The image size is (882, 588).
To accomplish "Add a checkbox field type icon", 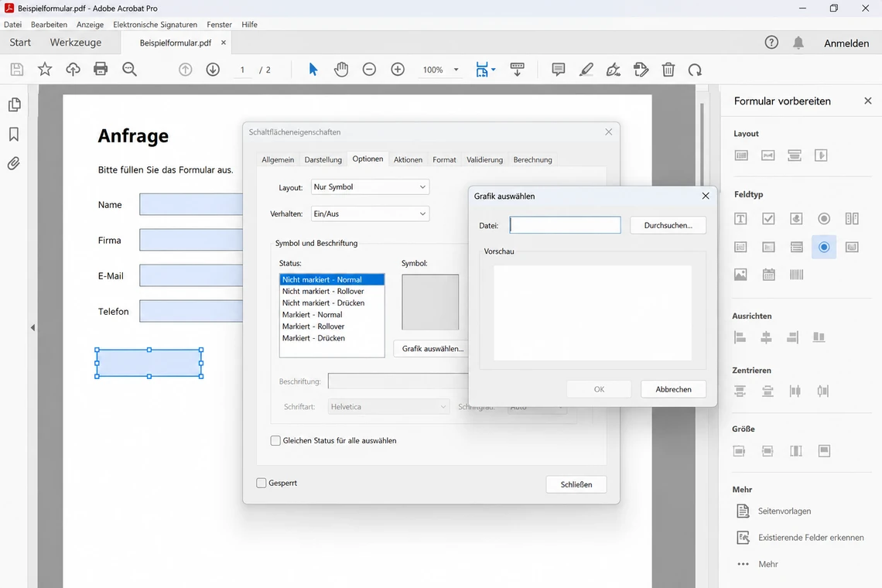I will [768, 219].
